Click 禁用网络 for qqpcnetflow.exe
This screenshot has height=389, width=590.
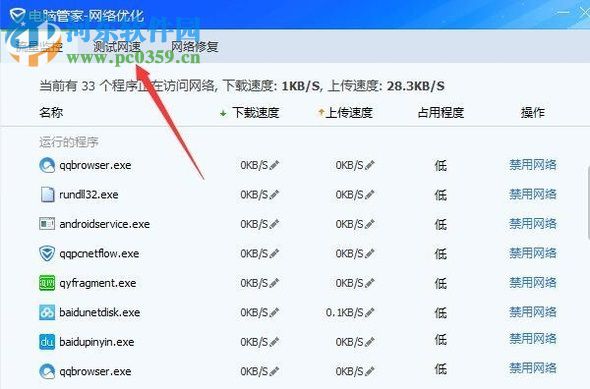click(532, 253)
